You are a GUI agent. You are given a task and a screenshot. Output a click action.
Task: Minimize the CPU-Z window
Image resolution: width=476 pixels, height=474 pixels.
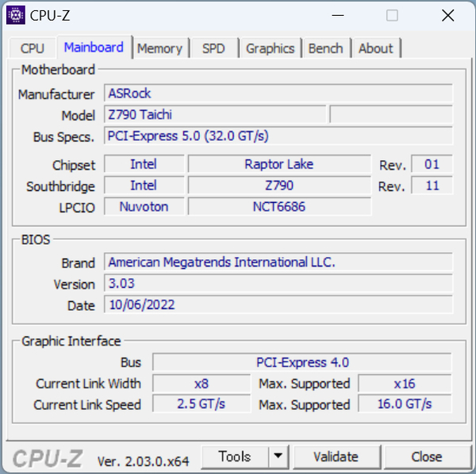[338, 16]
